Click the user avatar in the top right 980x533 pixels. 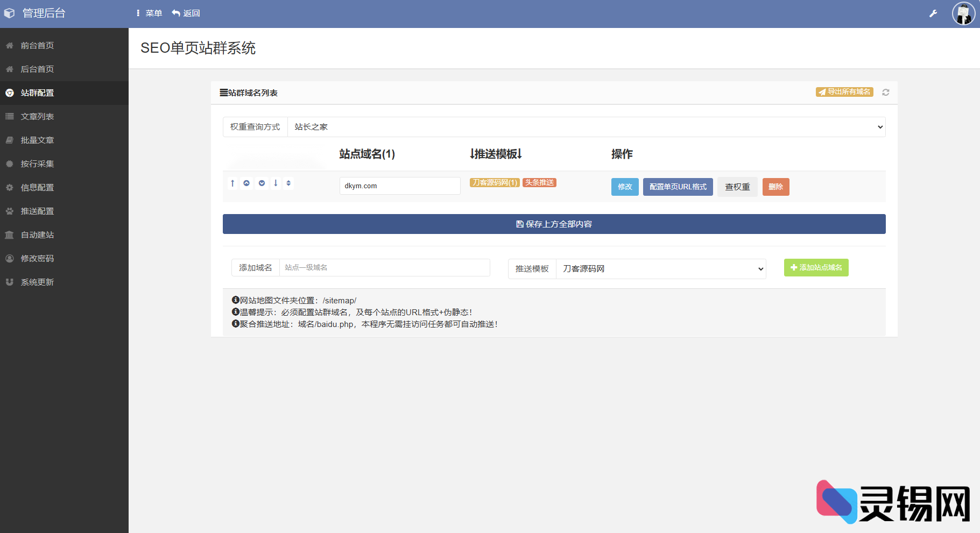coord(963,13)
